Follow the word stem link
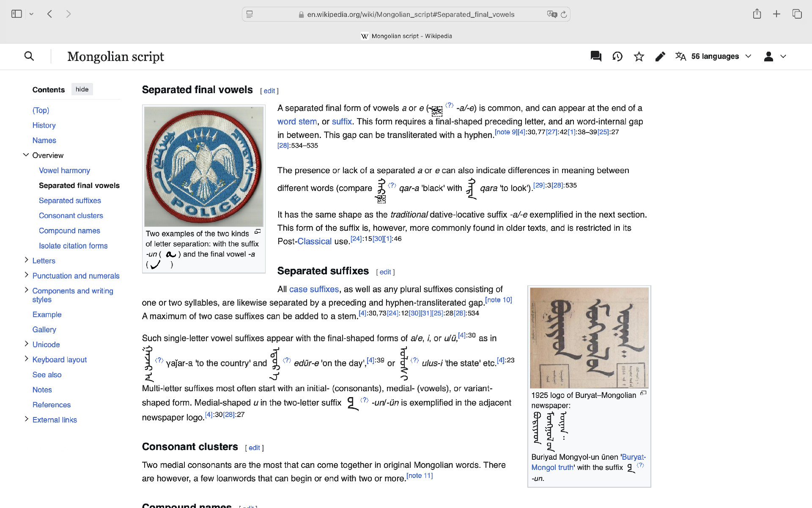The image size is (812, 508). pyautogui.click(x=297, y=121)
